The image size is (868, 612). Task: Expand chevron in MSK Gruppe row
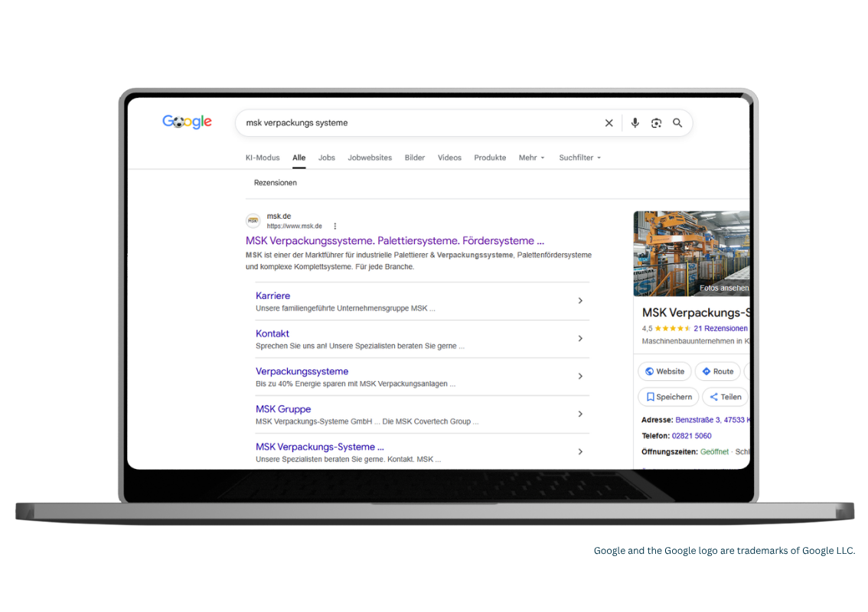[x=580, y=414]
